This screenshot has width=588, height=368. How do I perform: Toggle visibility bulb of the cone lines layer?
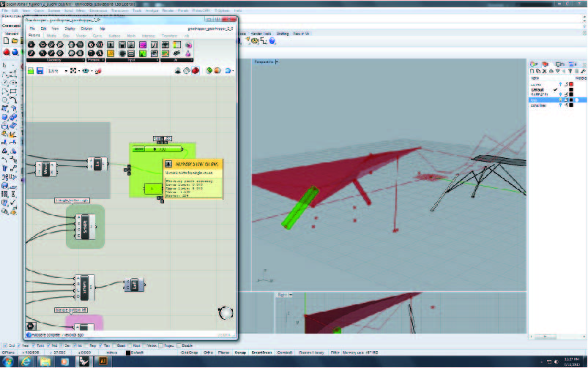pos(561,106)
